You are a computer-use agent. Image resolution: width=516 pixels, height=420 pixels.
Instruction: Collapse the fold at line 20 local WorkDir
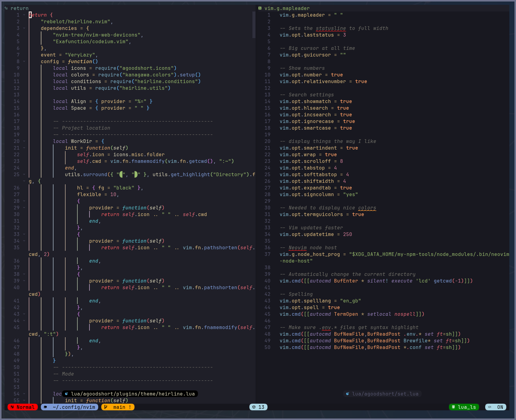click(x=24, y=141)
